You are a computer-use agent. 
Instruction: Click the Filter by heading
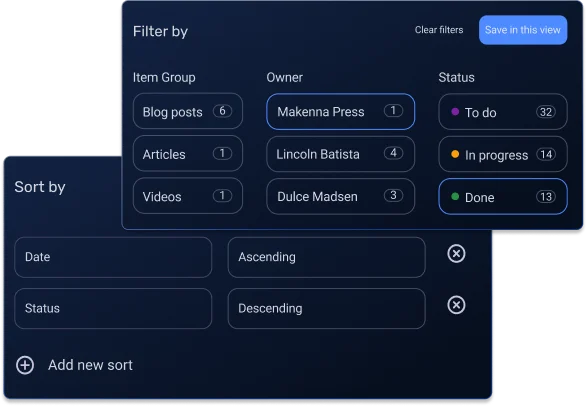click(x=160, y=31)
